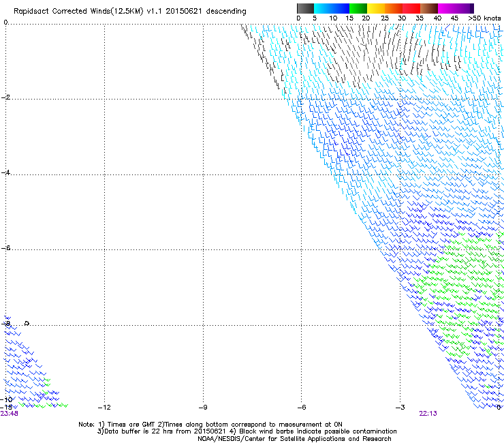Click the 23:48 pass time stamp
Image resolution: width=504 pixels, height=443 pixels.
pos(10,414)
